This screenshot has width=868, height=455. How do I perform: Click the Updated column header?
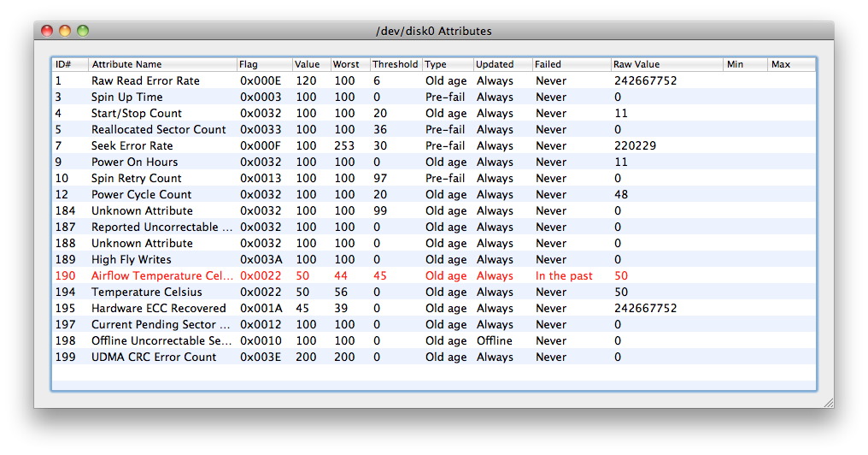coord(502,64)
